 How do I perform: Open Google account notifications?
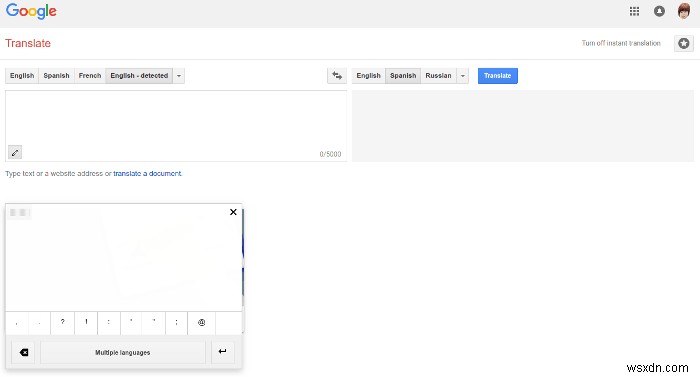[659, 12]
